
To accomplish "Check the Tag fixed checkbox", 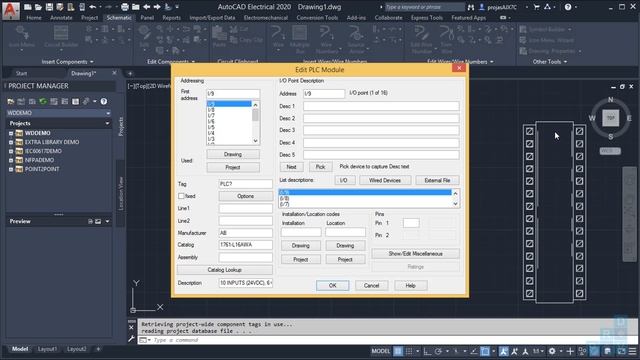I will [x=181, y=196].
